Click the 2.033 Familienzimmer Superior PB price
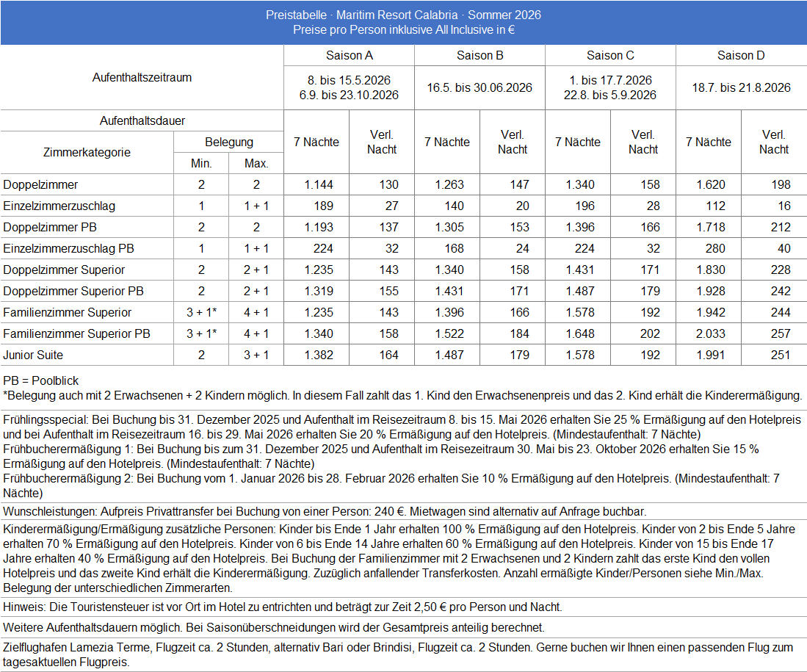The width and height of the screenshot is (807, 672). coord(710,334)
